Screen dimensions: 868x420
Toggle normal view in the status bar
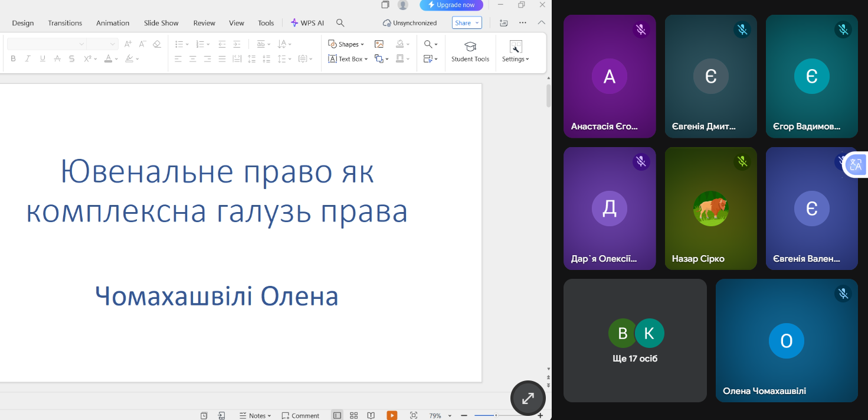click(x=337, y=415)
